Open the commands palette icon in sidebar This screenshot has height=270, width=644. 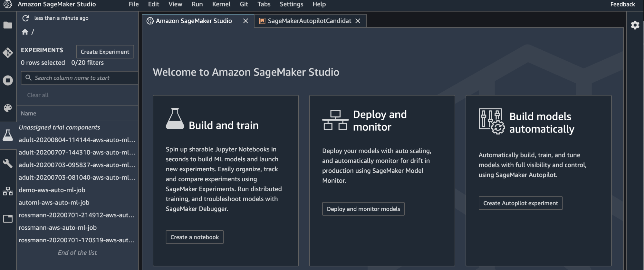pyautogui.click(x=8, y=108)
